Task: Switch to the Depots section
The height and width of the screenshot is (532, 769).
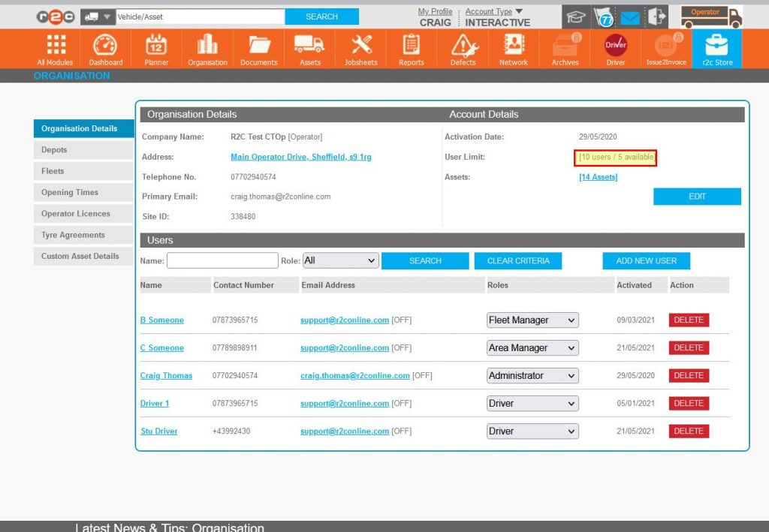Action: pos(83,149)
